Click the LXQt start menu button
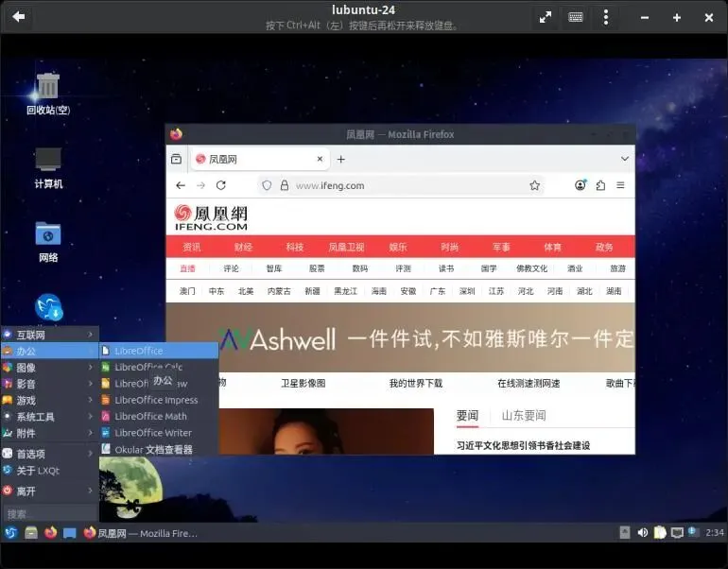 10,533
